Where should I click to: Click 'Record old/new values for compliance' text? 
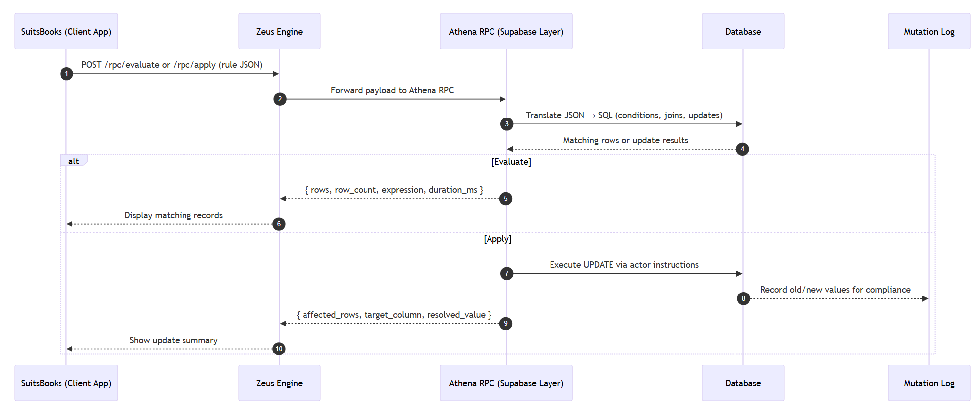(x=835, y=290)
